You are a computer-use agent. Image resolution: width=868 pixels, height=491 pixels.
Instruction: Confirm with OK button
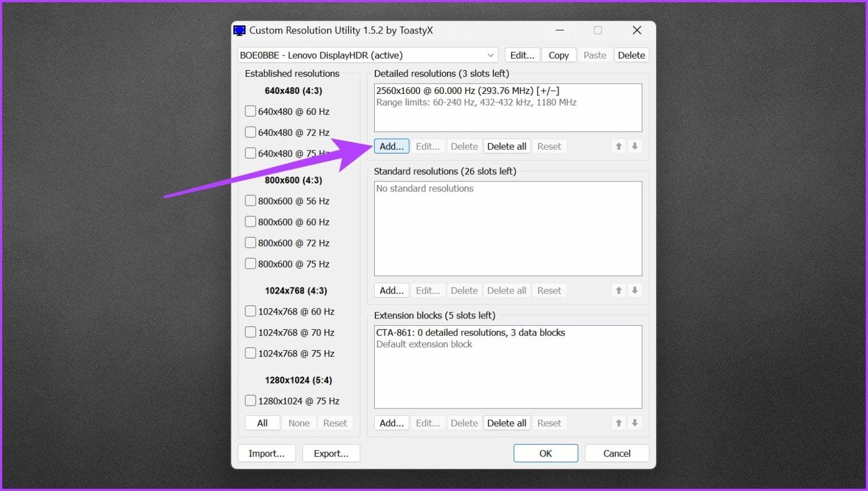pyautogui.click(x=545, y=454)
